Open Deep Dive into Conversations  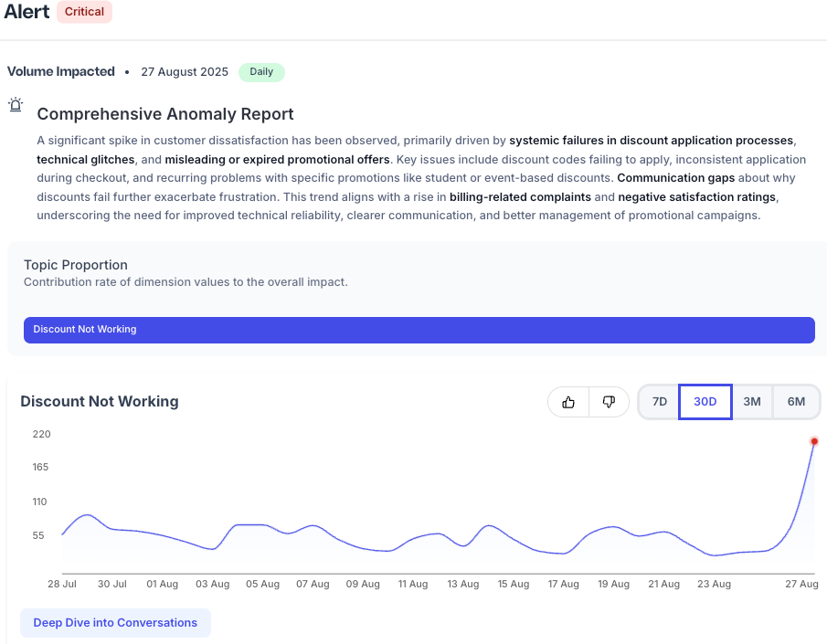115,622
